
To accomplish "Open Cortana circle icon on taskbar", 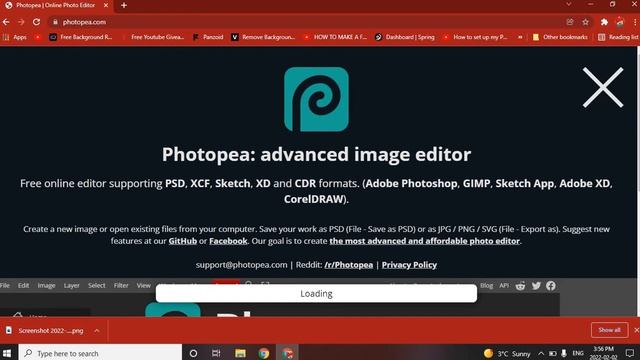I will pos(193,353).
